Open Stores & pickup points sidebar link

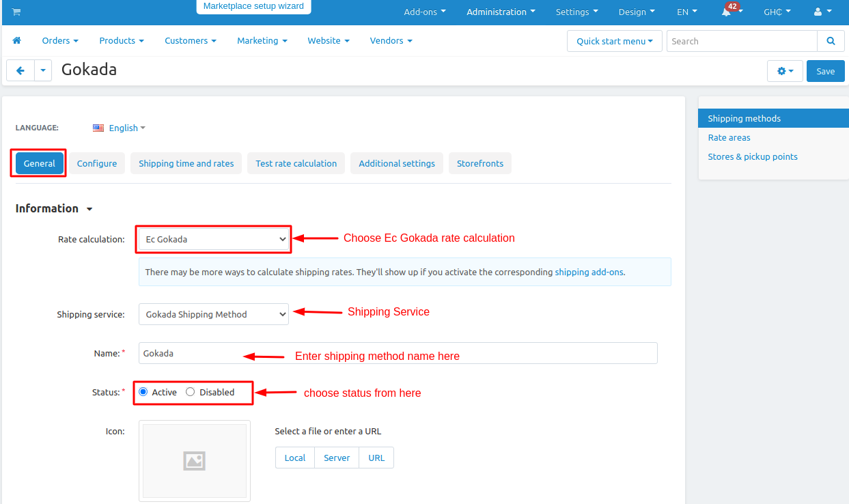753,156
